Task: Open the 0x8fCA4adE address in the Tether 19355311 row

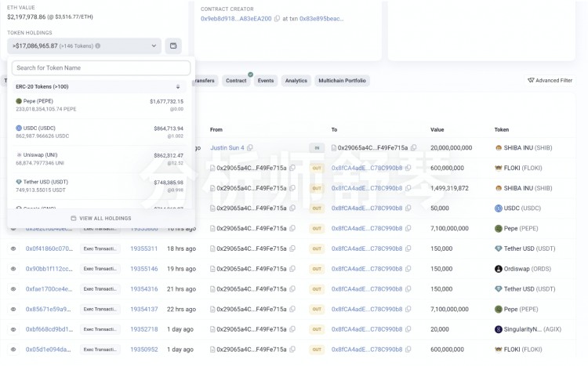Action: point(367,248)
